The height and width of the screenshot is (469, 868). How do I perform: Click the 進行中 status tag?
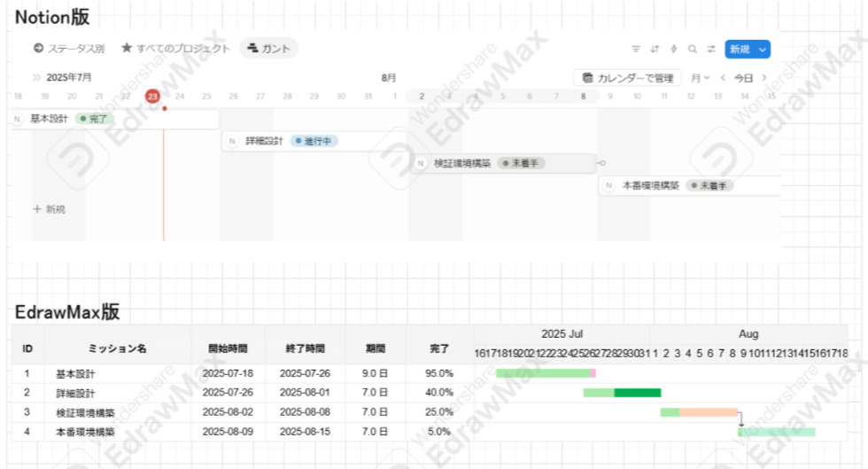pyautogui.click(x=314, y=141)
